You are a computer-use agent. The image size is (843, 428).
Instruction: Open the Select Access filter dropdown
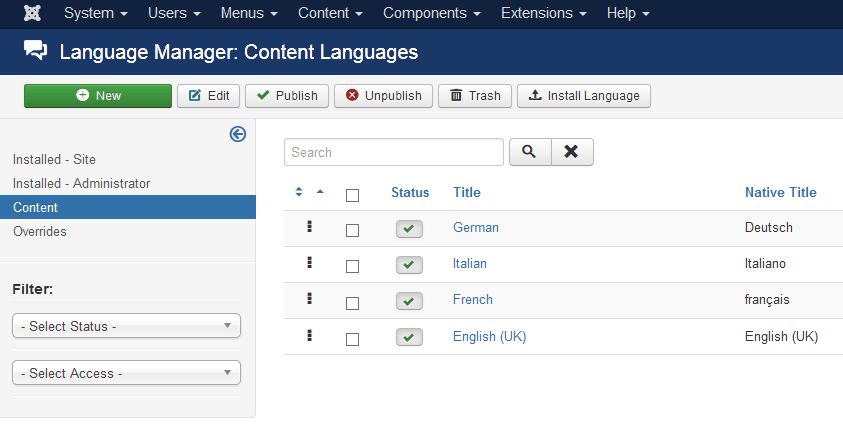126,373
